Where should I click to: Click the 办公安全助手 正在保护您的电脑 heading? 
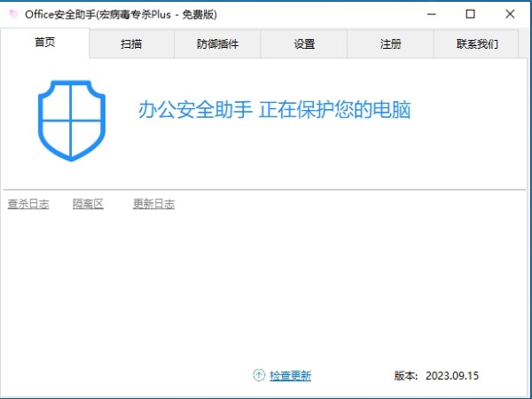click(274, 110)
